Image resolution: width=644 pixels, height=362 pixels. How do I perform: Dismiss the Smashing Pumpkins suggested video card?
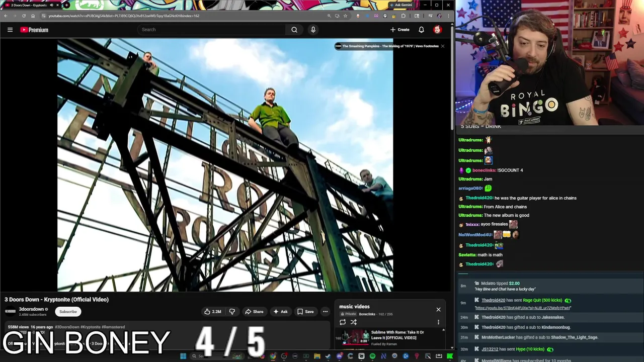click(442, 46)
